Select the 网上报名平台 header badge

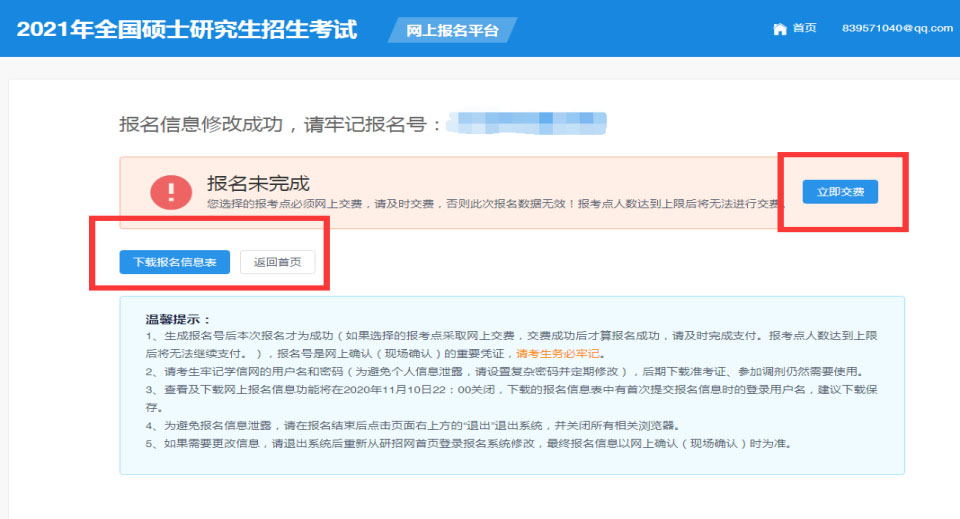point(452,30)
